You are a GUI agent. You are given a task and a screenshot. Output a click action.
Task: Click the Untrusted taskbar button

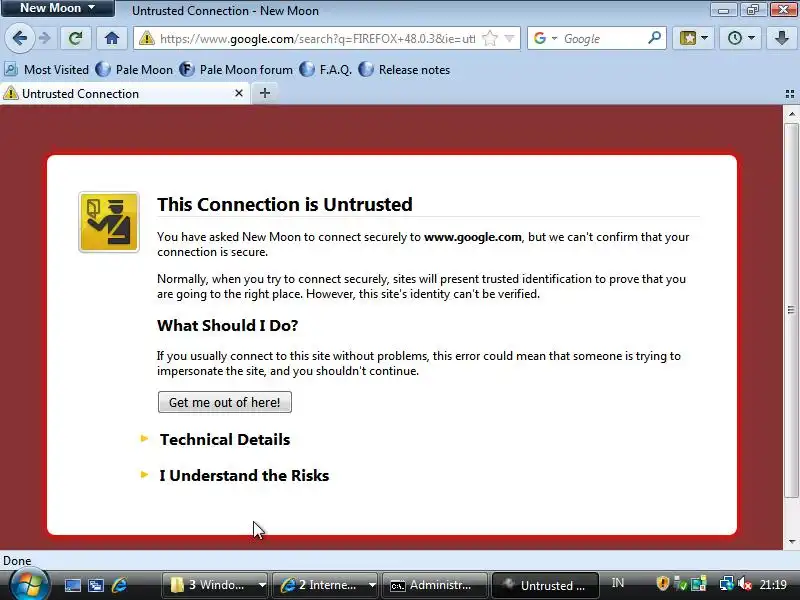coord(544,585)
